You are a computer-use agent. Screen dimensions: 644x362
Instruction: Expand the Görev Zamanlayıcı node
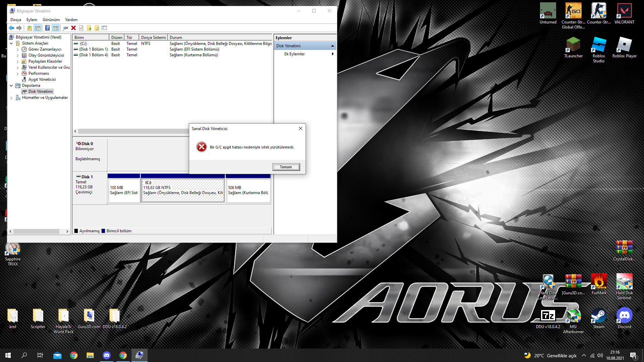coord(18,49)
